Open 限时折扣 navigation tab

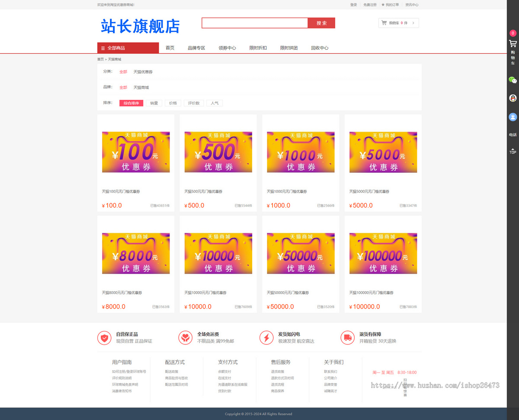tap(258, 48)
